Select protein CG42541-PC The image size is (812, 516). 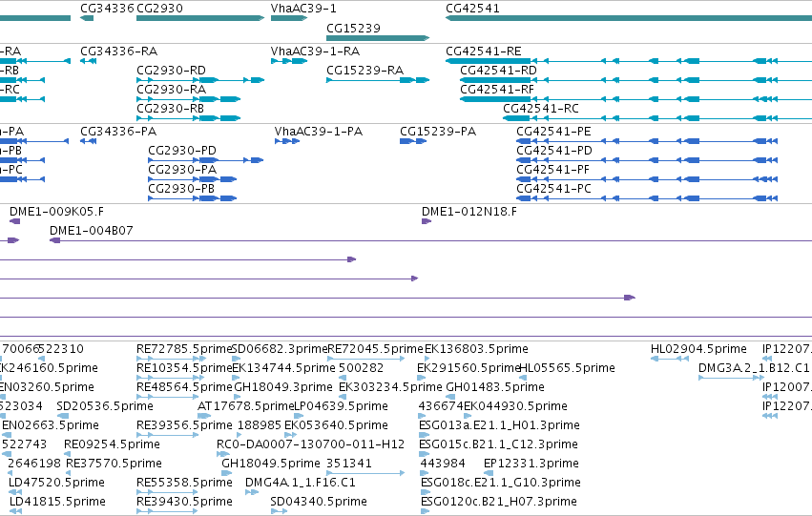[x=553, y=189]
